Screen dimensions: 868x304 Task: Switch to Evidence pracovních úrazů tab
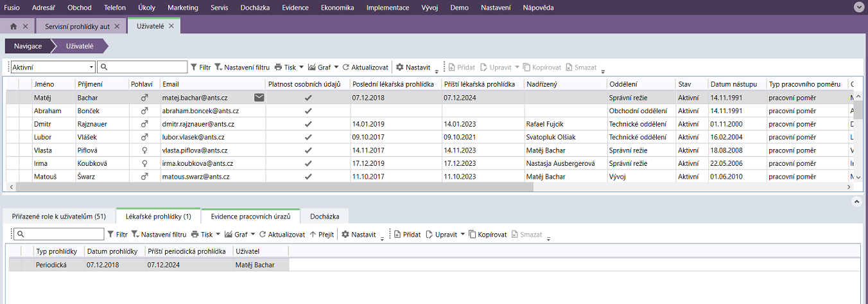[x=255, y=217]
